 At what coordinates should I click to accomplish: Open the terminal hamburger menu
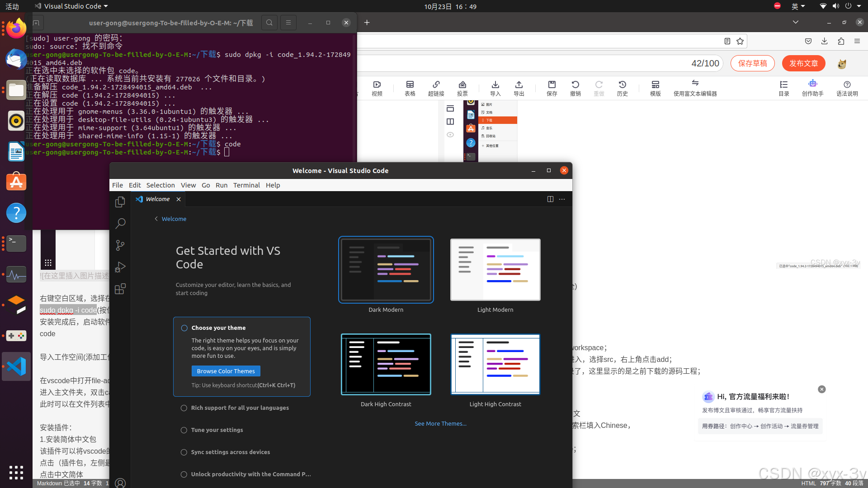coord(288,23)
